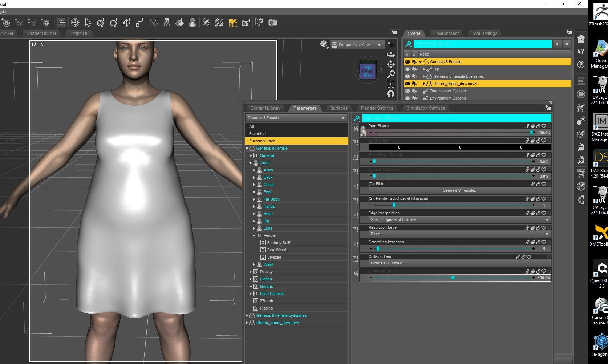Select the Joint Editor bone tool

pos(154,23)
